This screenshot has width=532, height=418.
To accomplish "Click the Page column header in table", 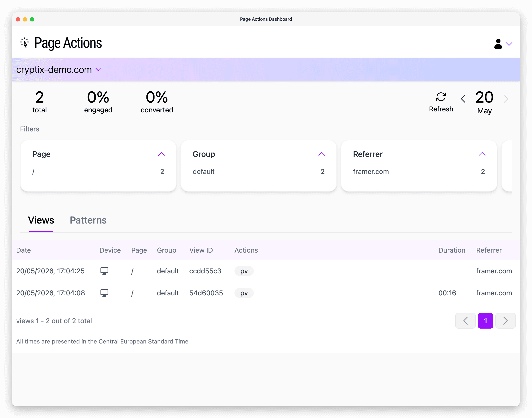I will pyautogui.click(x=139, y=250).
